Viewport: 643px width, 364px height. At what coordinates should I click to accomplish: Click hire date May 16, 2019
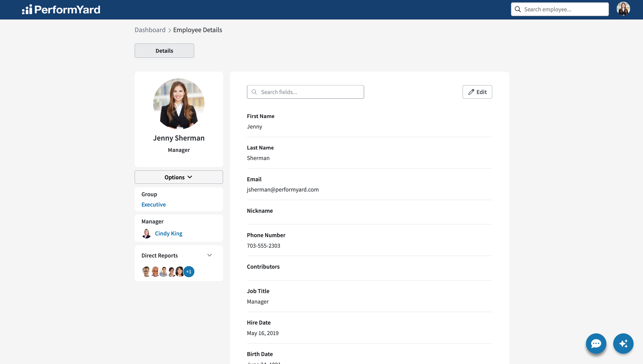click(263, 333)
